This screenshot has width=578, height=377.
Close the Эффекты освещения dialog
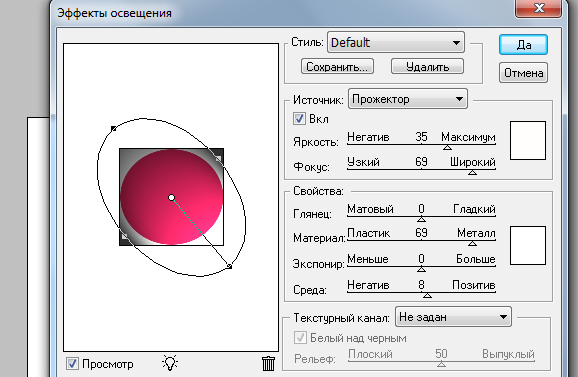coord(539,8)
